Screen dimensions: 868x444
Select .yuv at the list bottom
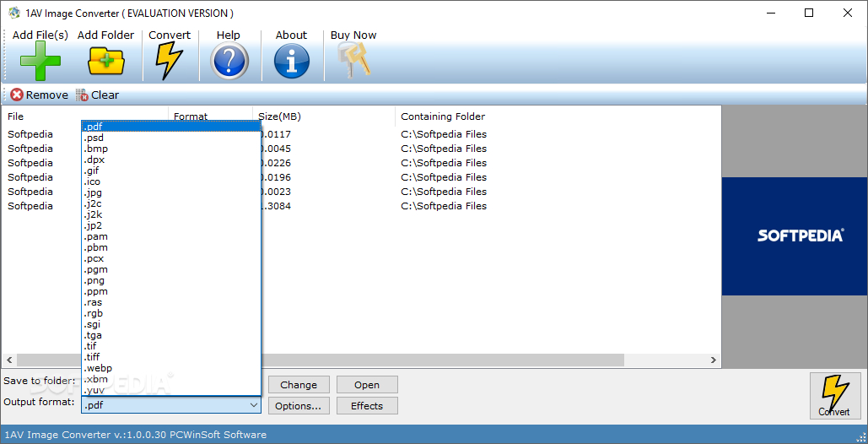(x=171, y=390)
